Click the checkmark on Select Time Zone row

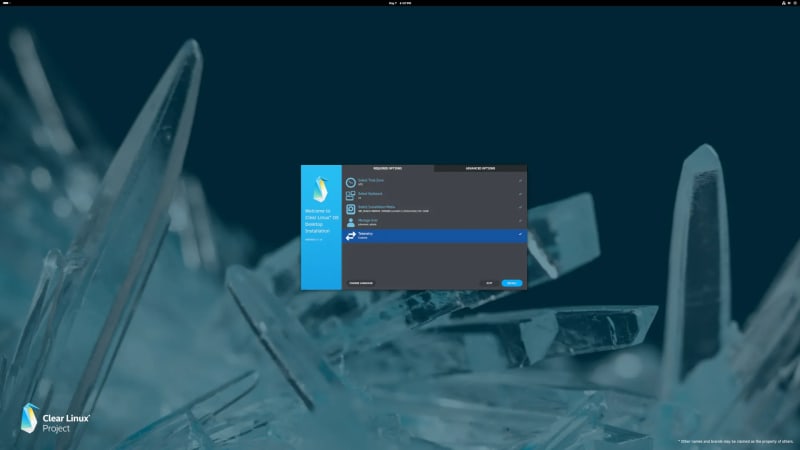pos(520,182)
